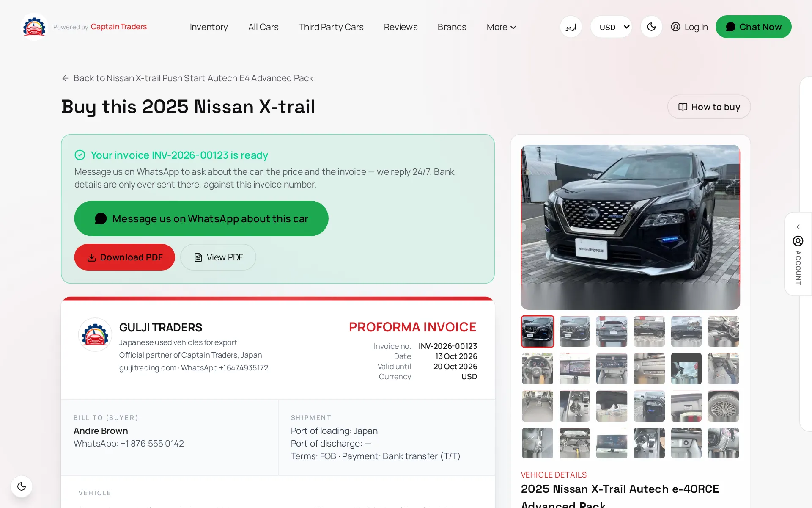Go to the Brands page

[452, 27]
